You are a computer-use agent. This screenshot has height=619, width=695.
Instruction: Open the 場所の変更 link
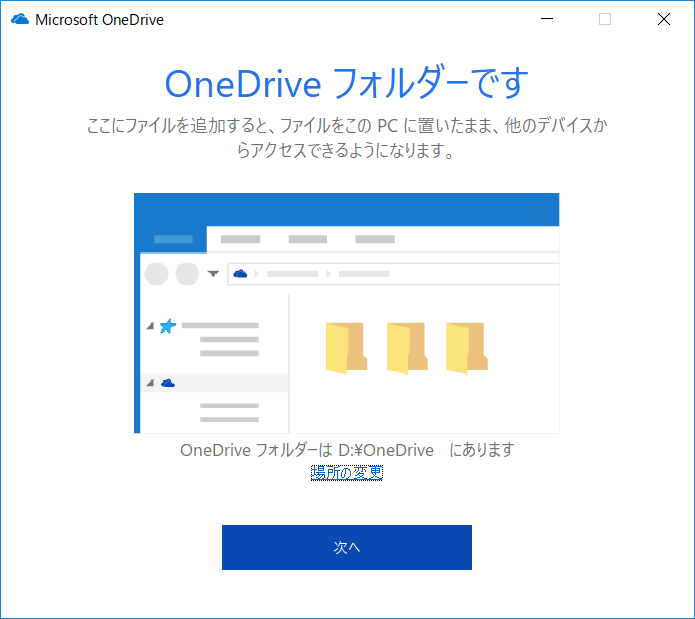[347, 472]
